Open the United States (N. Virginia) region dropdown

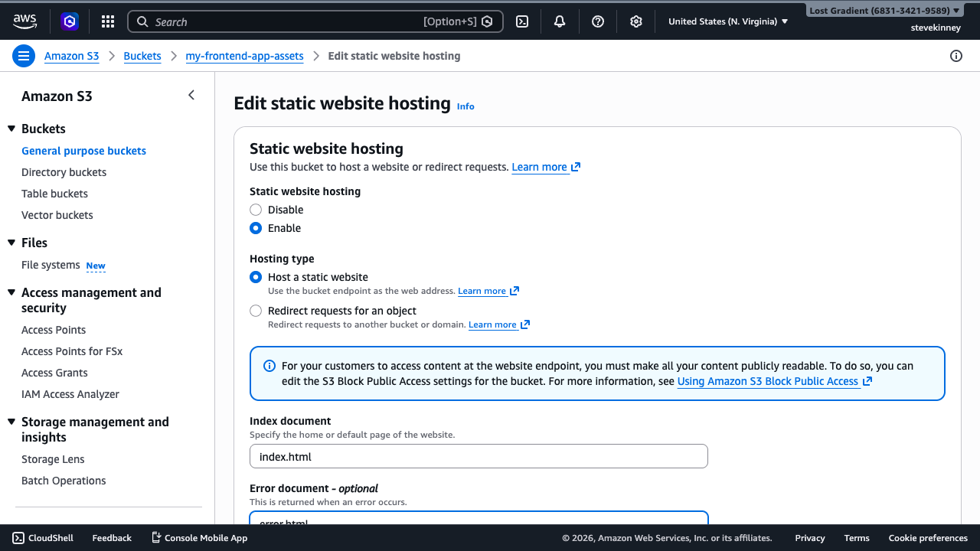(728, 21)
